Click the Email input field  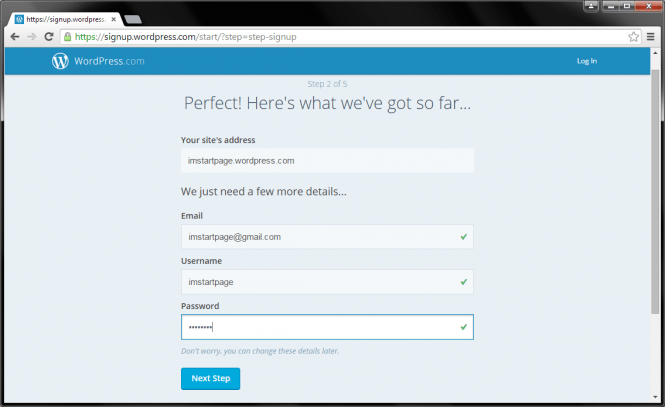[x=327, y=237]
